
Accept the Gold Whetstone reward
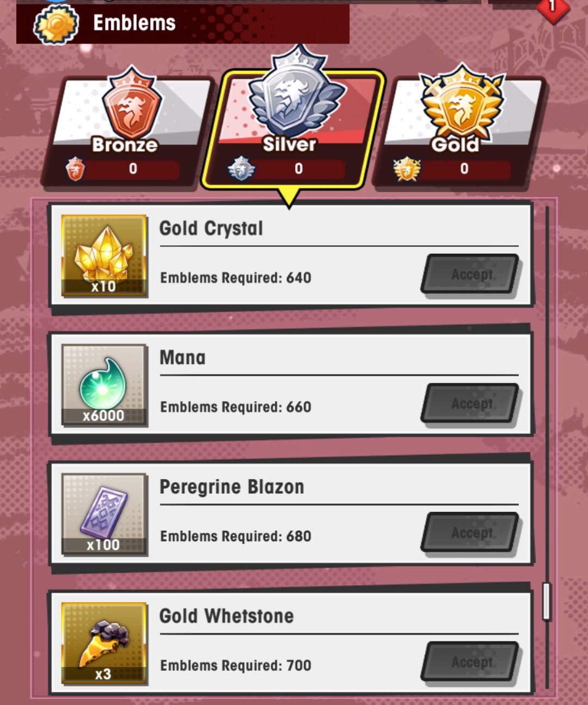click(x=471, y=662)
